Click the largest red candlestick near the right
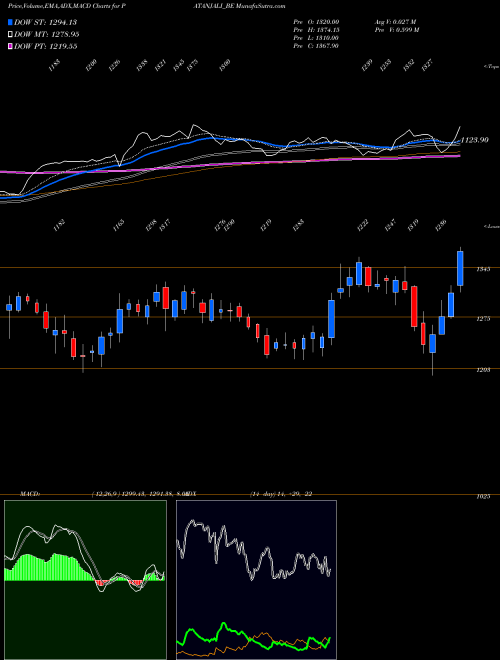 tap(414, 306)
